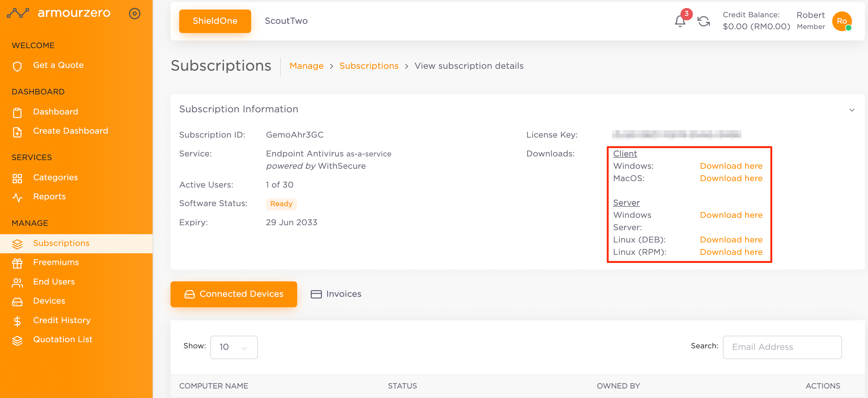Open notifications bell icon
The height and width of the screenshot is (398, 868).
[x=680, y=21]
